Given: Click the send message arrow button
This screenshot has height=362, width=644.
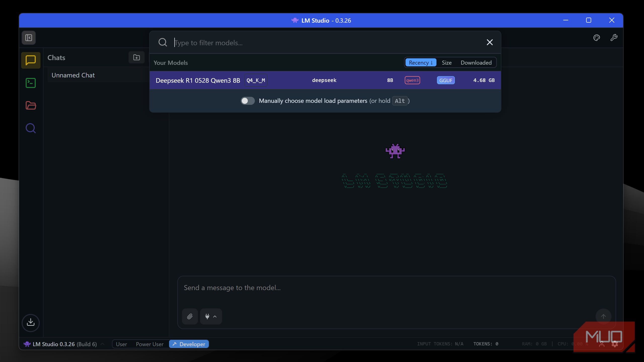Looking at the screenshot, I should (x=603, y=316).
